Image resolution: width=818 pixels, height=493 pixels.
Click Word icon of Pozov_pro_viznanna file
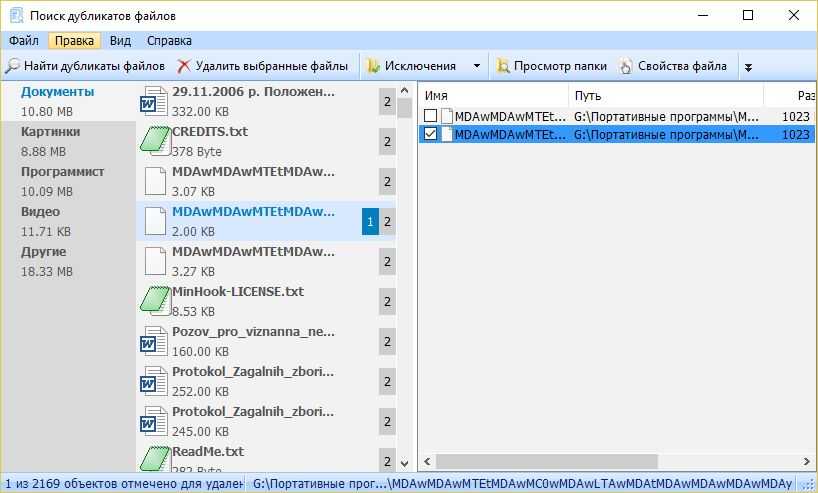point(154,341)
